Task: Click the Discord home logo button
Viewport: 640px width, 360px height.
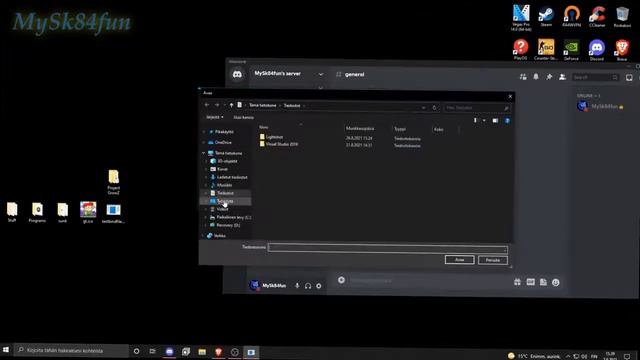Action: (x=237, y=74)
